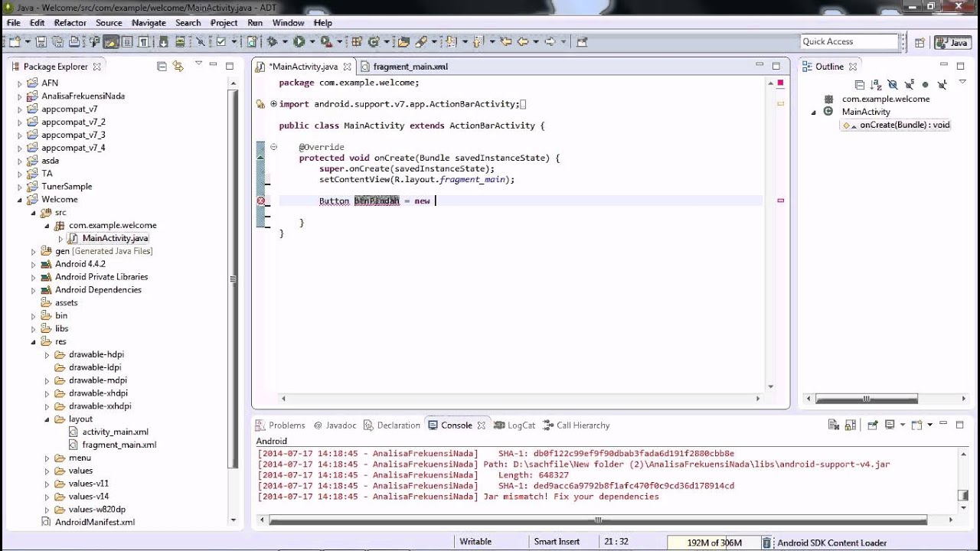
Task: Click Display Selected Console icon
Action: (890, 425)
